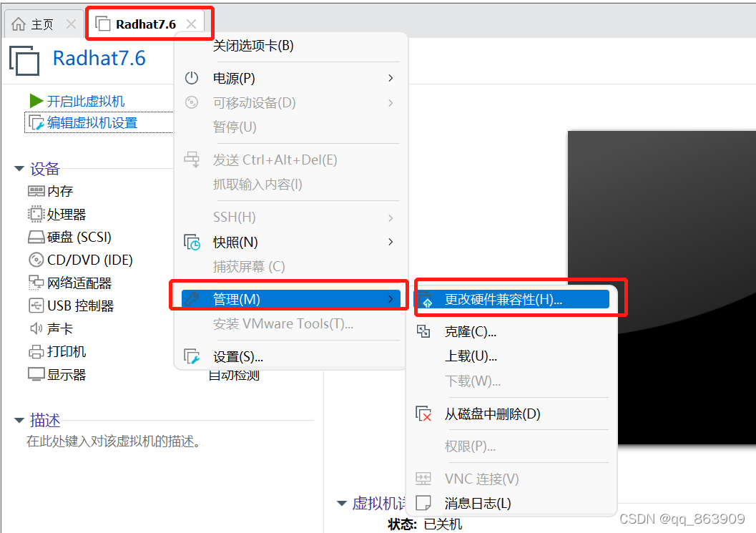Image resolution: width=756 pixels, height=533 pixels.
Task: Select the 声卡 speaker icon
Action: [36, 328]
